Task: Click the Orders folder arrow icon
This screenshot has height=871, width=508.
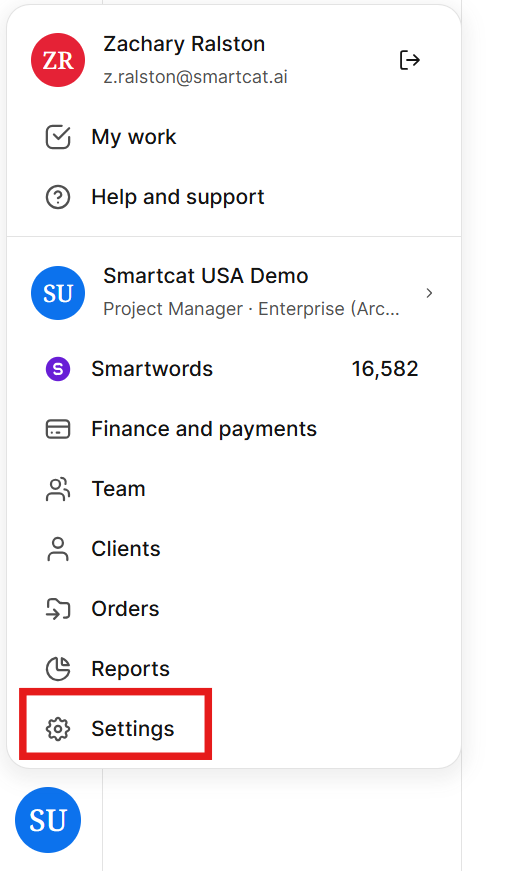Action: click(x=58, y=609)
